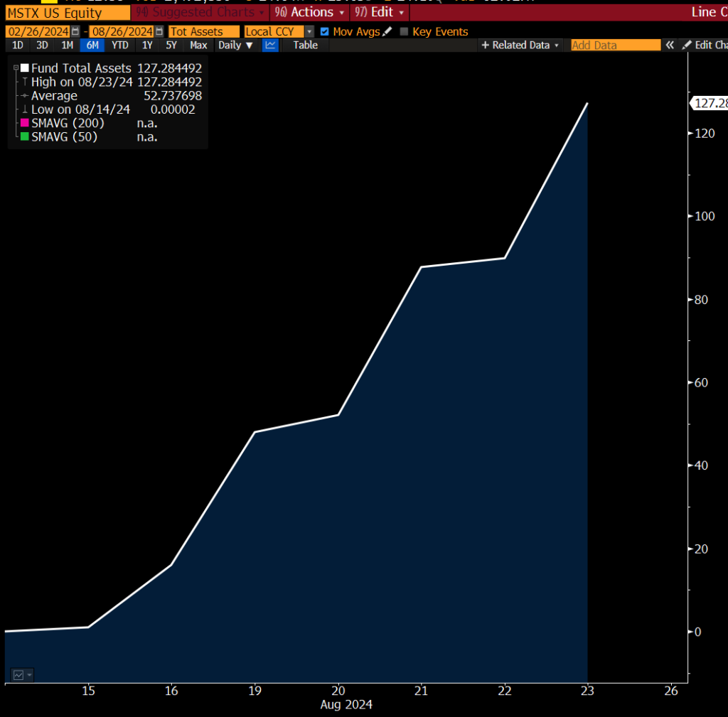Click the line chart type icon

[270, 45]
